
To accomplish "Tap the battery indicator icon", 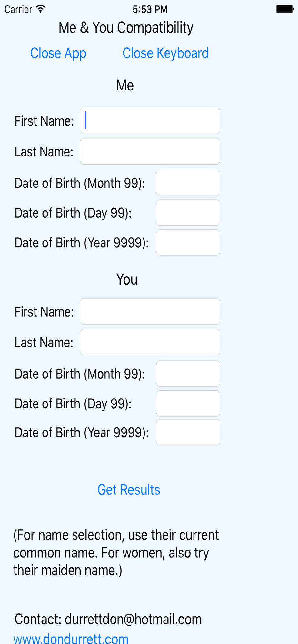I will coord(284,9).
